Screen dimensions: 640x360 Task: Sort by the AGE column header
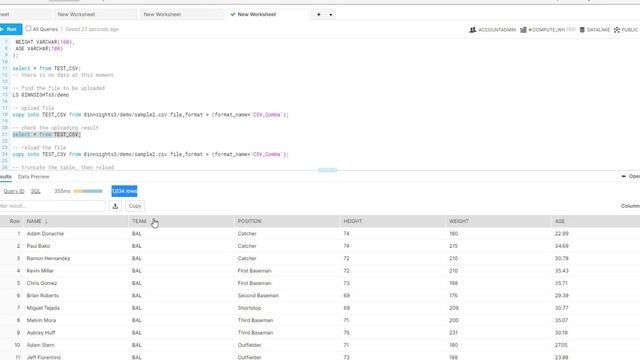tap(560, 221)
